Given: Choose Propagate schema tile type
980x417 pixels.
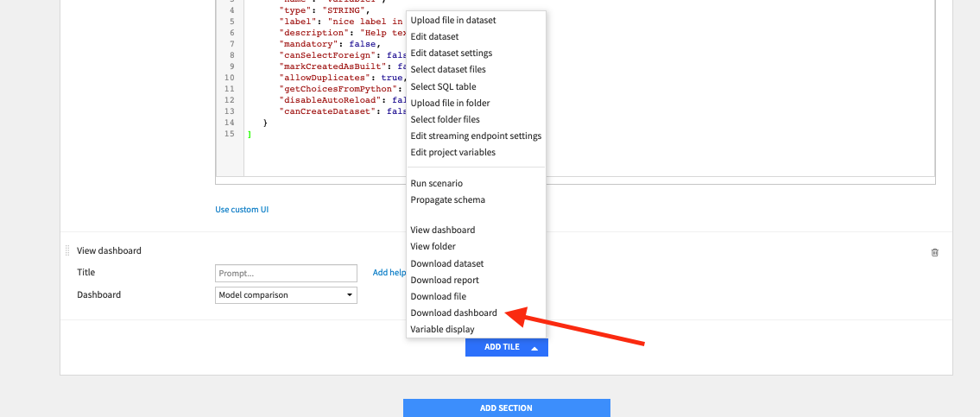Looking at the screenshot, I should coord(447,200).
